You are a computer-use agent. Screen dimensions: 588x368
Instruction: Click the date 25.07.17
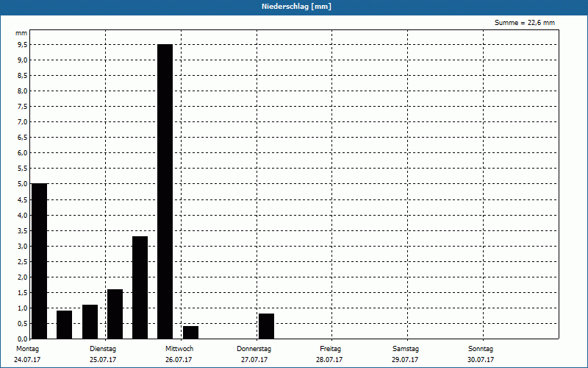[103, 360]
